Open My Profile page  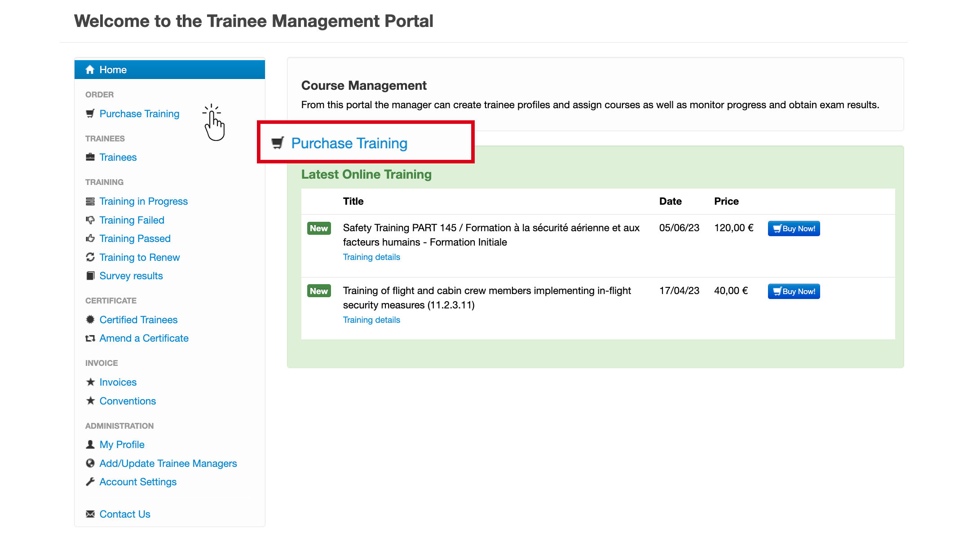click(x=122, y=444)
